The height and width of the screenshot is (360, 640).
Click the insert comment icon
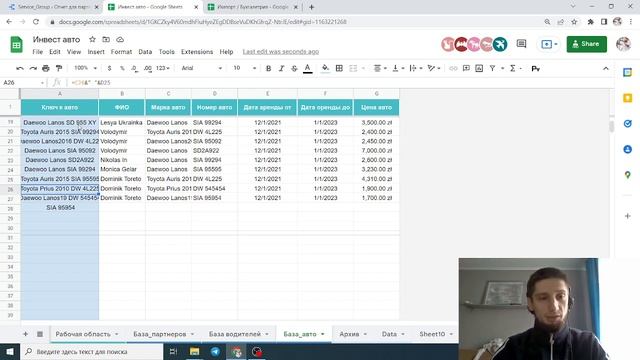(x=466, y=68)
